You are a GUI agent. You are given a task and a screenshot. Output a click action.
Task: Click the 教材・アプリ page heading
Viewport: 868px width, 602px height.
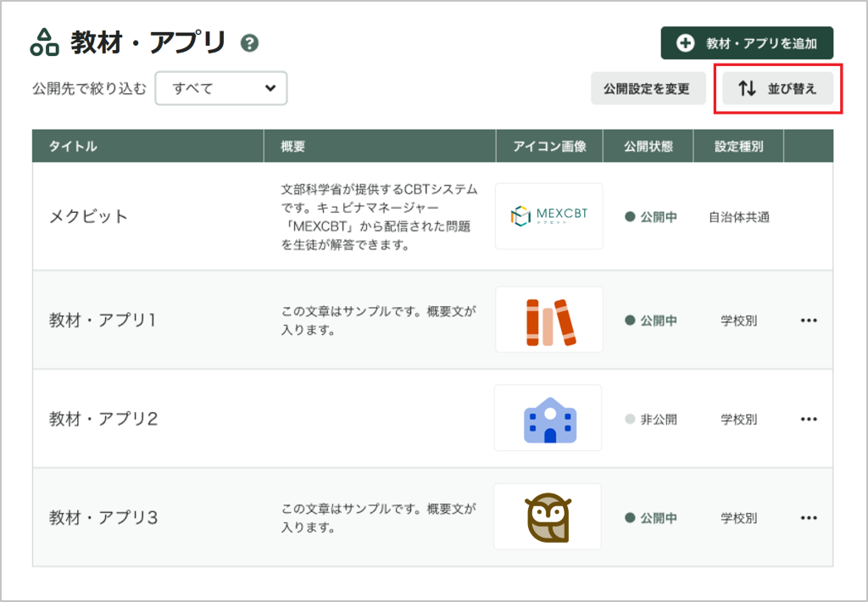point(148,42)
